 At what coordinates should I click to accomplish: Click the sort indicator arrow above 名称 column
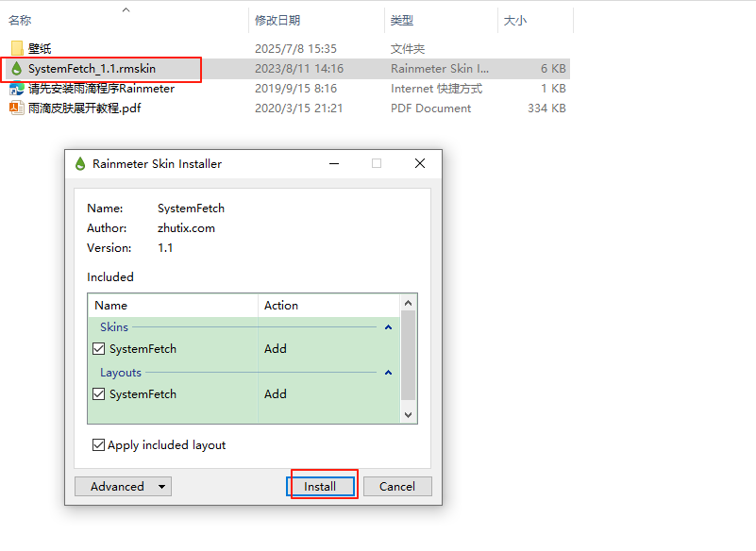(126, 9)
